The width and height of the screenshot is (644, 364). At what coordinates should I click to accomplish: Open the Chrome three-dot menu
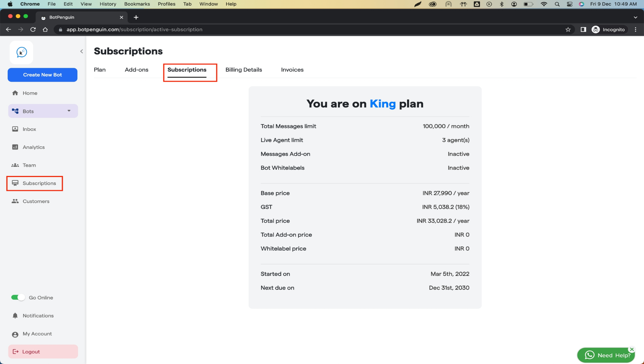(635, 30)
